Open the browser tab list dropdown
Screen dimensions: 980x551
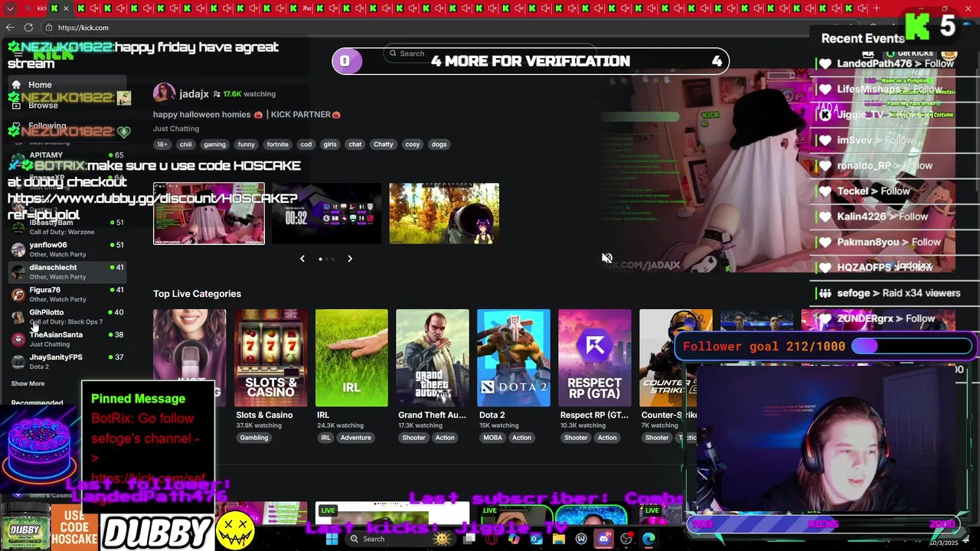pyautogui.click(x=10, y=8)
